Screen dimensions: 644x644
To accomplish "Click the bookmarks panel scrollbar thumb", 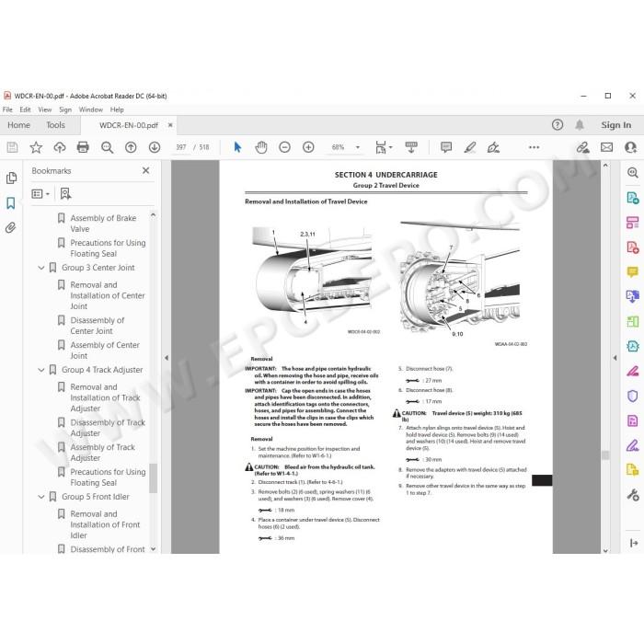I will (x=153, y=477).
